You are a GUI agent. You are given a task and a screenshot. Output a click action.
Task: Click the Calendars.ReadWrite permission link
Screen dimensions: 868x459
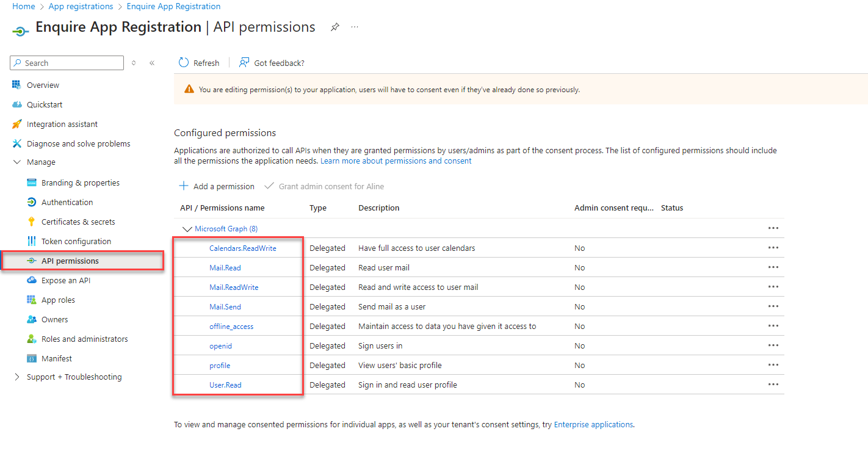coord(243,248)
